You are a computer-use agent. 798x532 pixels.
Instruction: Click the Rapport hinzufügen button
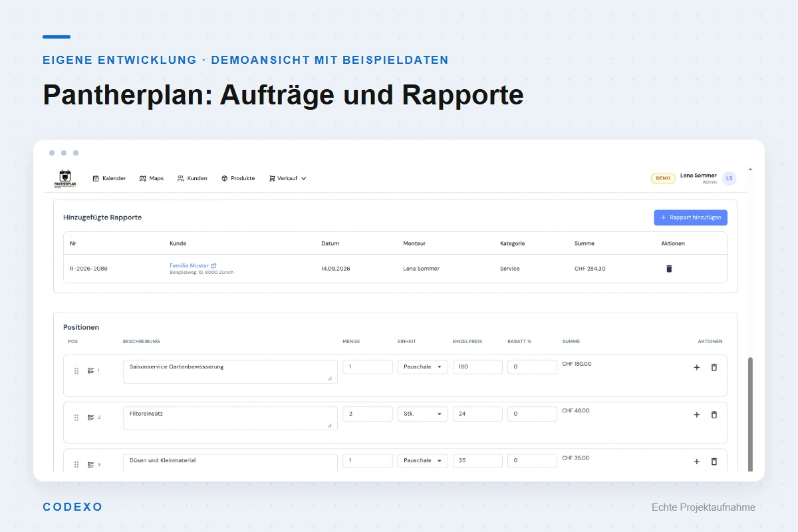click(690, 217)
